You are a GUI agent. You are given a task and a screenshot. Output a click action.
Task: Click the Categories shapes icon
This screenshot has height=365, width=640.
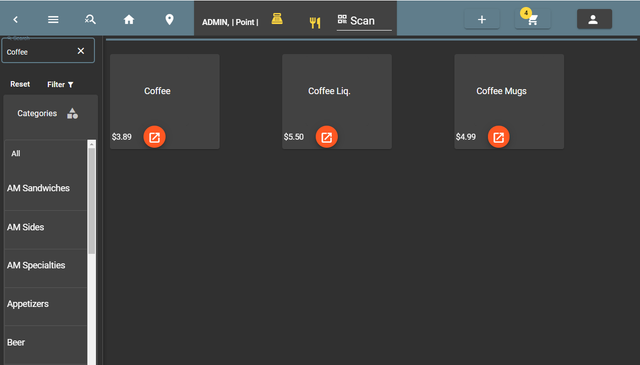(72, 114)
